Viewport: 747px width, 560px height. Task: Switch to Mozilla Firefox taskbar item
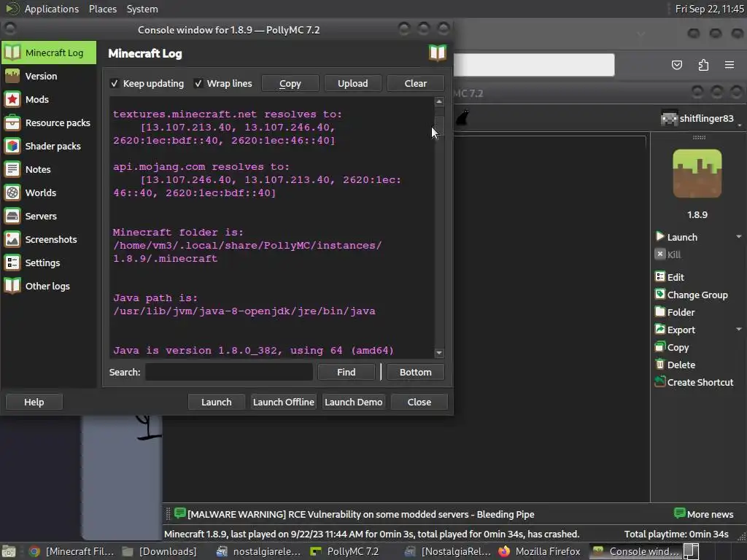(539, 551)
